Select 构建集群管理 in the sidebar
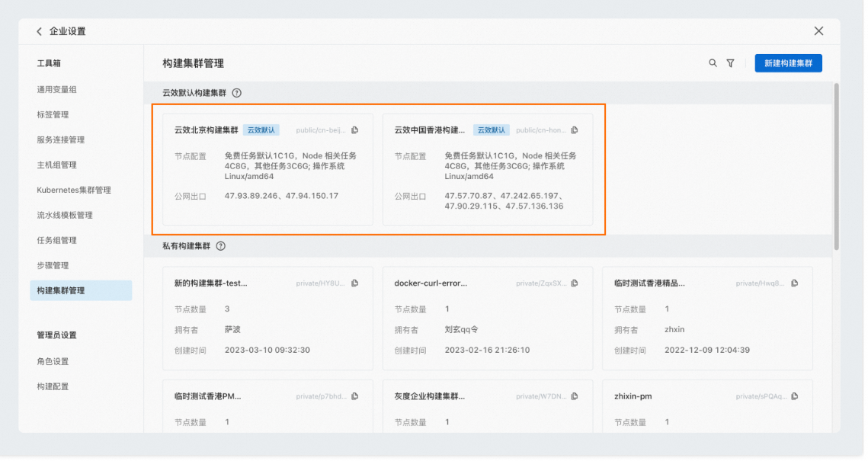 pos(82,292)
